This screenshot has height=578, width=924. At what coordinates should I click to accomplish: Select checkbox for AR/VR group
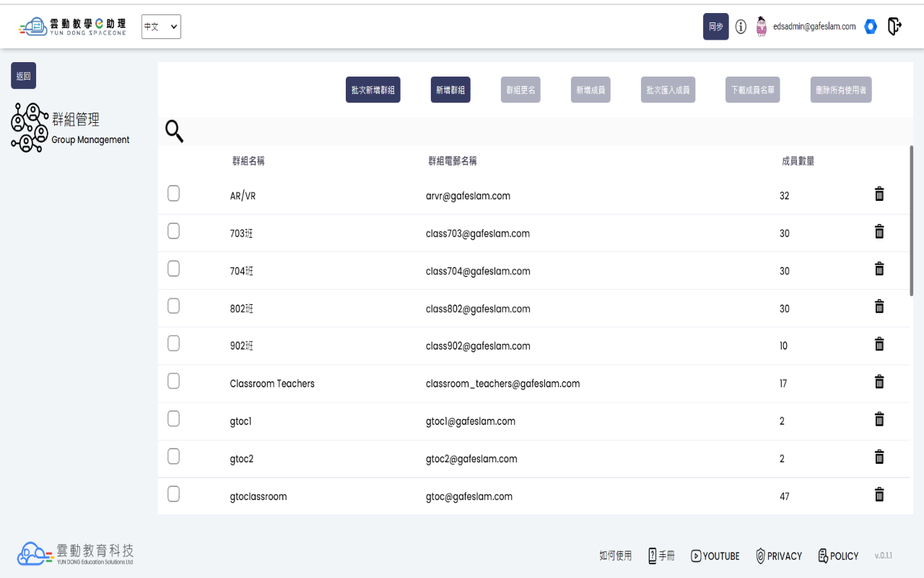tap(173, 194)
